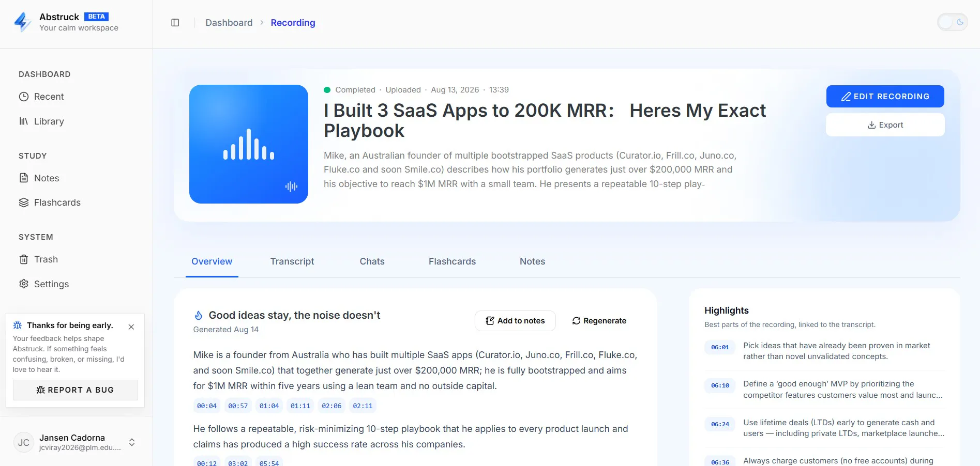The height and width of the screenshot is (466, 980).
Task: Jump to timestamp 00:57
Action: click(238, 406)
